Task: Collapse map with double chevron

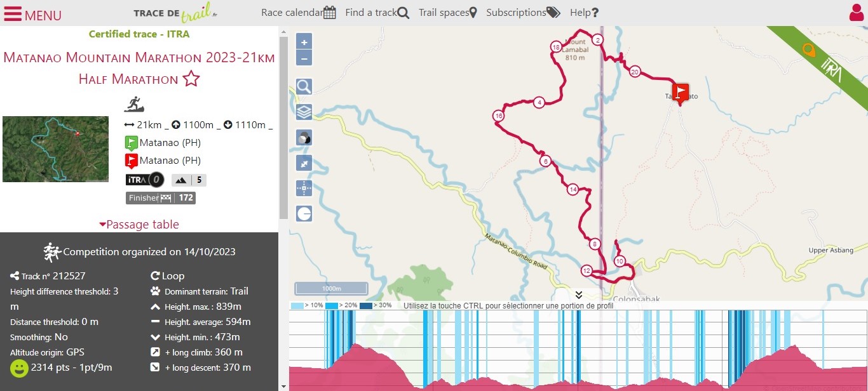Action: click(578, 295)
